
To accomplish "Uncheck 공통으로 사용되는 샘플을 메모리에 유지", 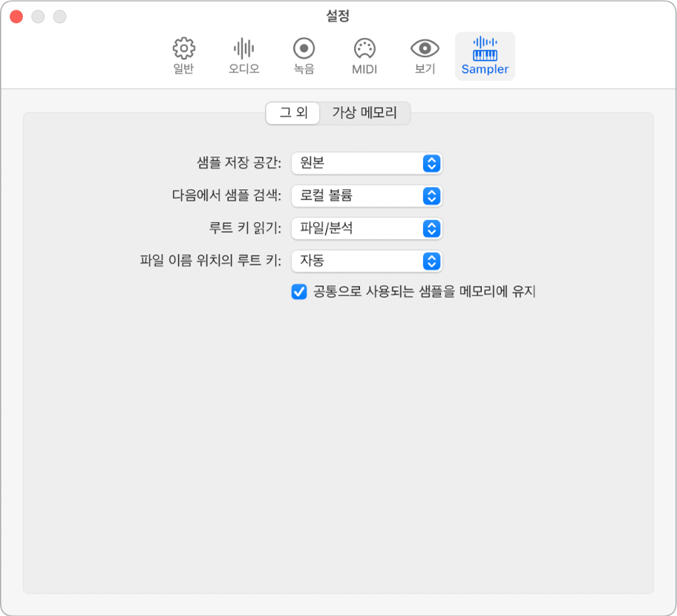I will point(298,292).
